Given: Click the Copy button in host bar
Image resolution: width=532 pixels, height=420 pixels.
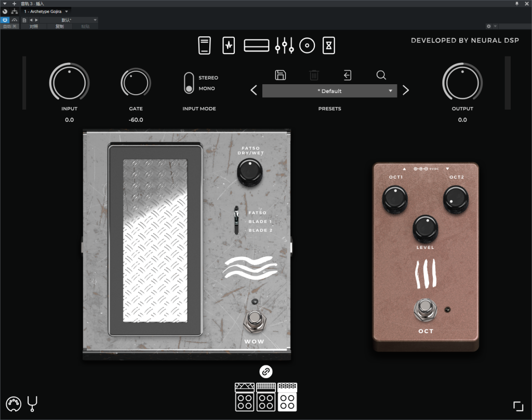Looking at the screenshot, I should pyautogui.click(x=59, y=26).
